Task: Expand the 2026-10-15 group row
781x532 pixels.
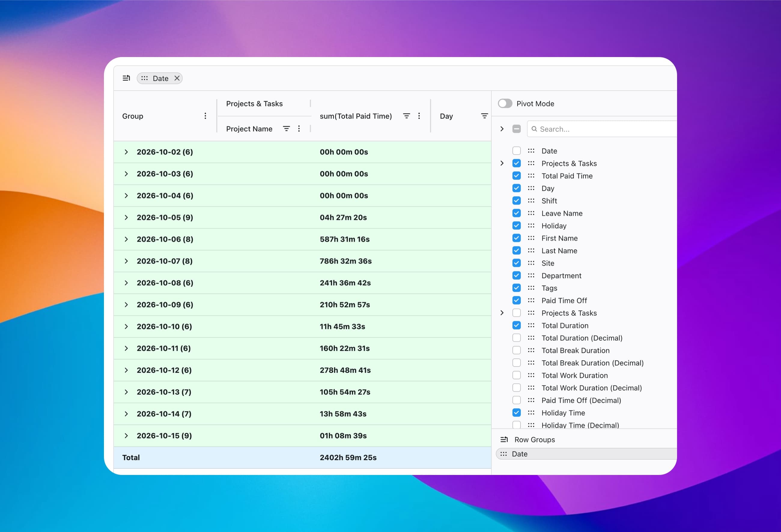Action: point(126,436)
